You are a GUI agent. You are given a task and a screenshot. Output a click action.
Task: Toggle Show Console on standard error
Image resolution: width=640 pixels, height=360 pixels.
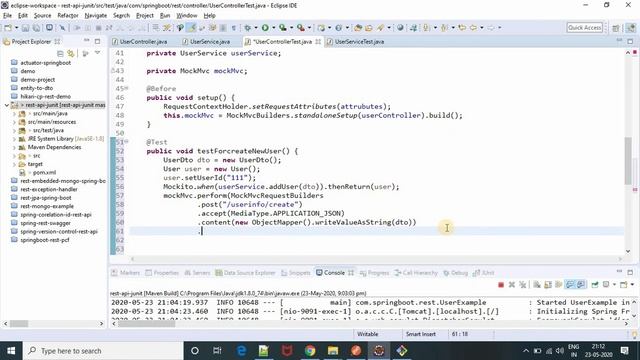[x=581, y=284]
